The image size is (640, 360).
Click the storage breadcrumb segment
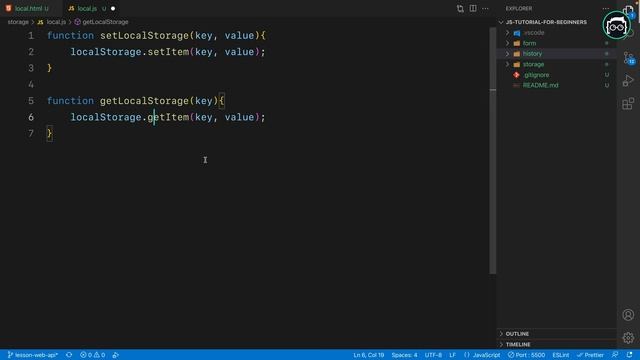pos(18,22)
